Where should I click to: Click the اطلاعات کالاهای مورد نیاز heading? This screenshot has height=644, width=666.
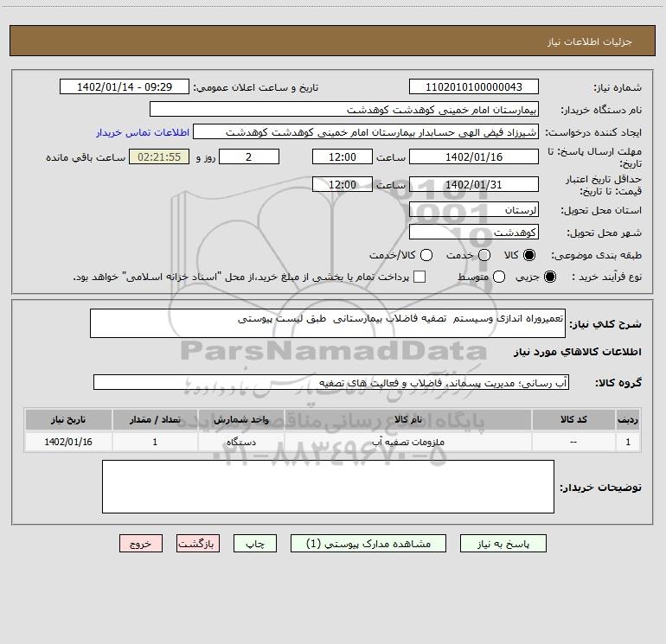tap(578, 352)
